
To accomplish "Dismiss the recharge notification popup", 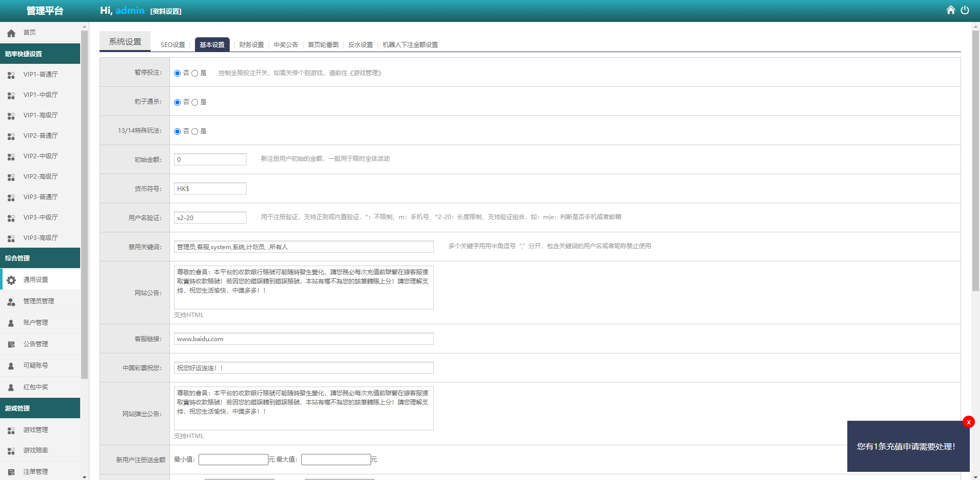I will (x=968, y=422).
